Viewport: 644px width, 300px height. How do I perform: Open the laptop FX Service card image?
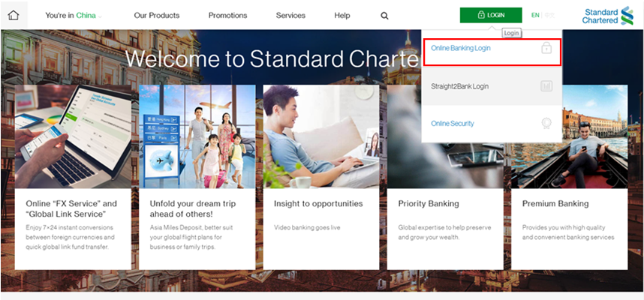73,136
